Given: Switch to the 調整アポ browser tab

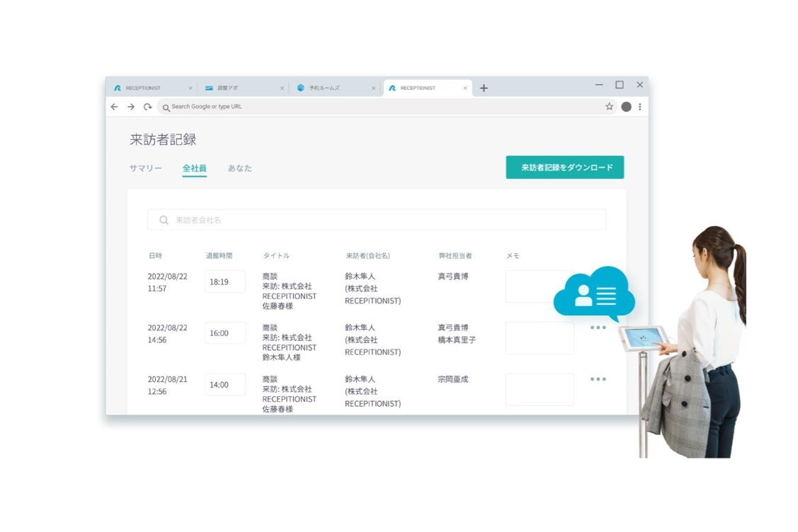Looking at the screenshot, I should 244,88.
